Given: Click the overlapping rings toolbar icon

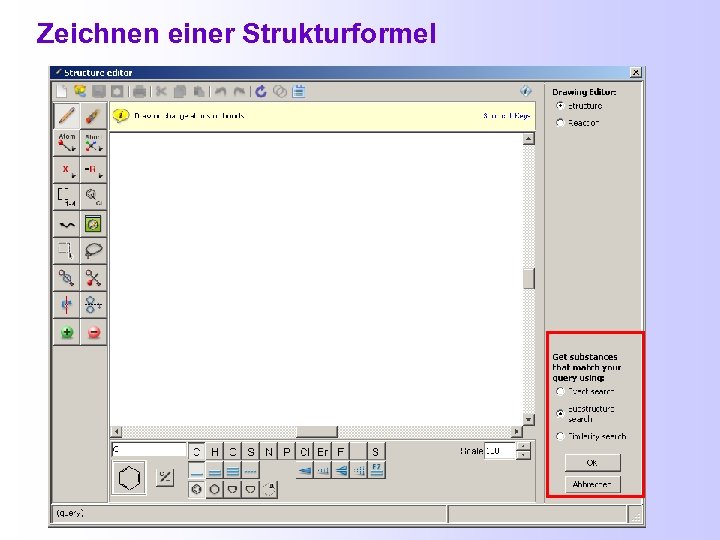Looking at the screenshot, I should click(x=280, y=91).
